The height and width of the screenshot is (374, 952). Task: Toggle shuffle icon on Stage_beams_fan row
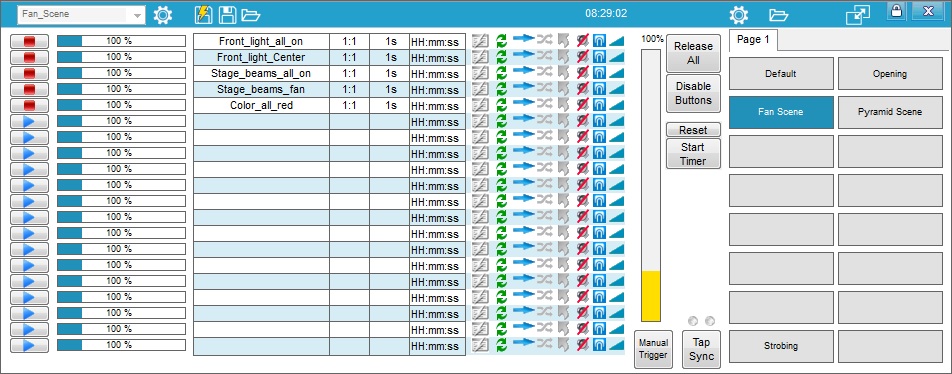click(x=545, y=86)
